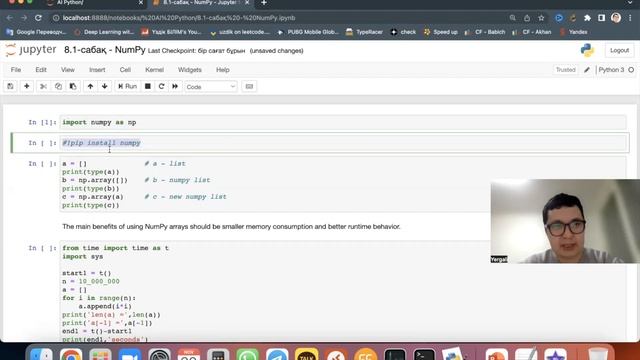Open the File menu
This screenshot has height=360, width=640.
click(16, 70)
